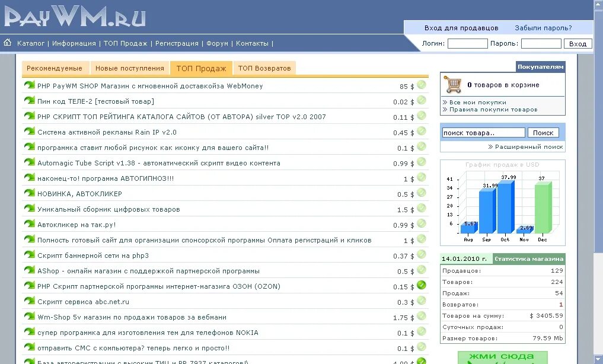Image resolution: width=603 pixels, height=364 pixels.
Task: Open the shopping cart icon
Action: pos(452,84)
